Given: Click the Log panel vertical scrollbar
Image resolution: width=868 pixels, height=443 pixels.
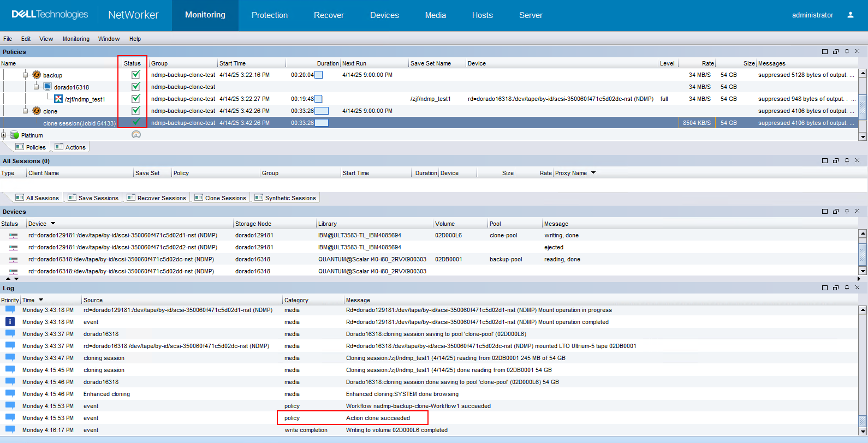Looking at the screenshot, I should coord(863,370).
